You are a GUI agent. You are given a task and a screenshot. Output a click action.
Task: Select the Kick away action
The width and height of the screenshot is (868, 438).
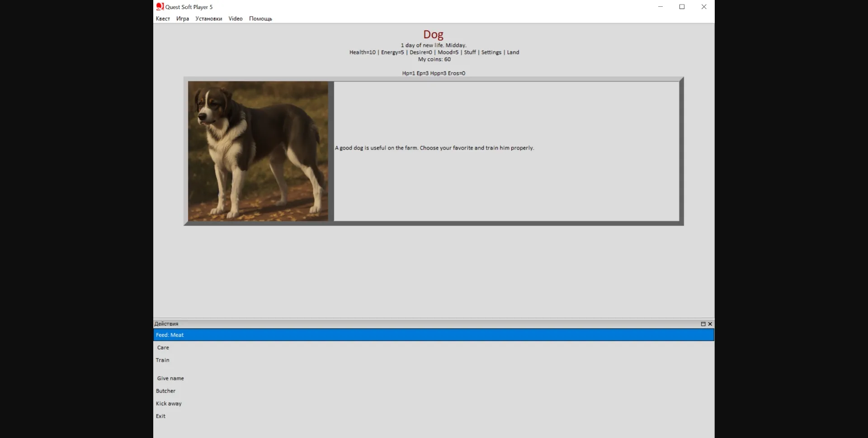tap(169, 404)
